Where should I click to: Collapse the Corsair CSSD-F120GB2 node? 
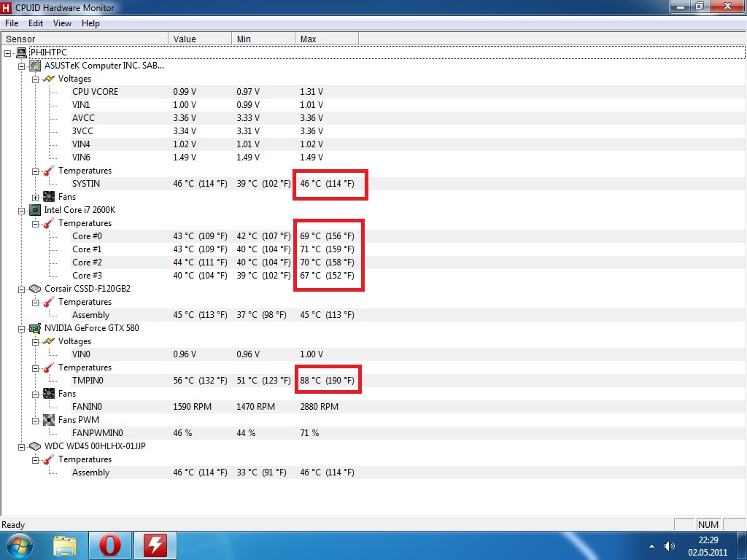point(21,289)
